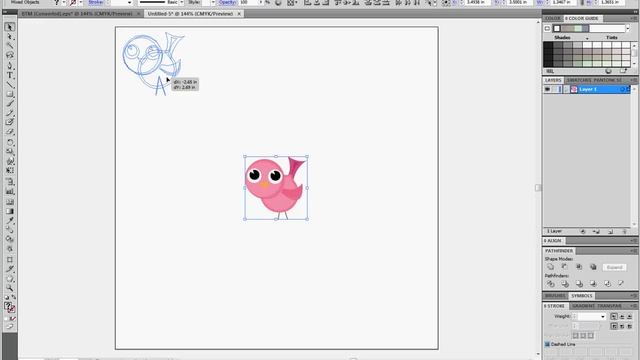Click Minus Front shape mode in Pathfinder
The width and height of the screenshot is (640, 360).
565,267
